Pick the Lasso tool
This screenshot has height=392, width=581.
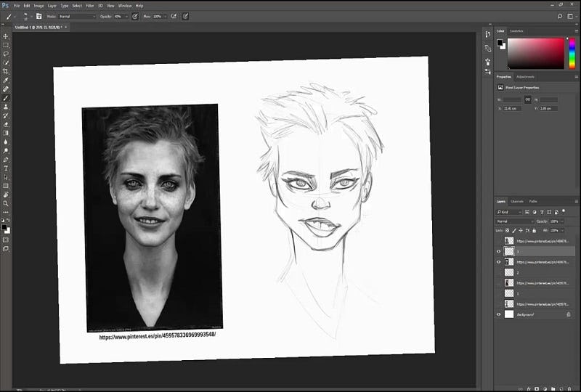(6, 54)
